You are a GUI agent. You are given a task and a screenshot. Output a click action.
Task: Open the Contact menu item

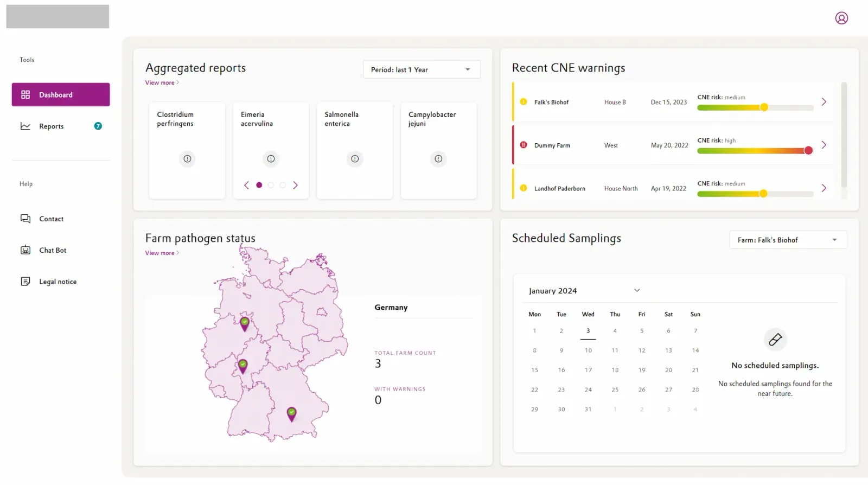[61, 219]
